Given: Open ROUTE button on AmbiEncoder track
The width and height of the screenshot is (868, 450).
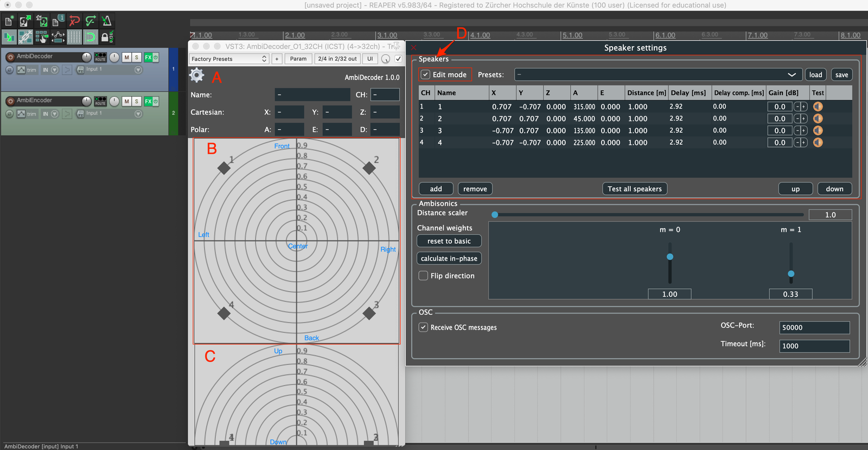Looking at the screenshot, I should coord(100,101).
